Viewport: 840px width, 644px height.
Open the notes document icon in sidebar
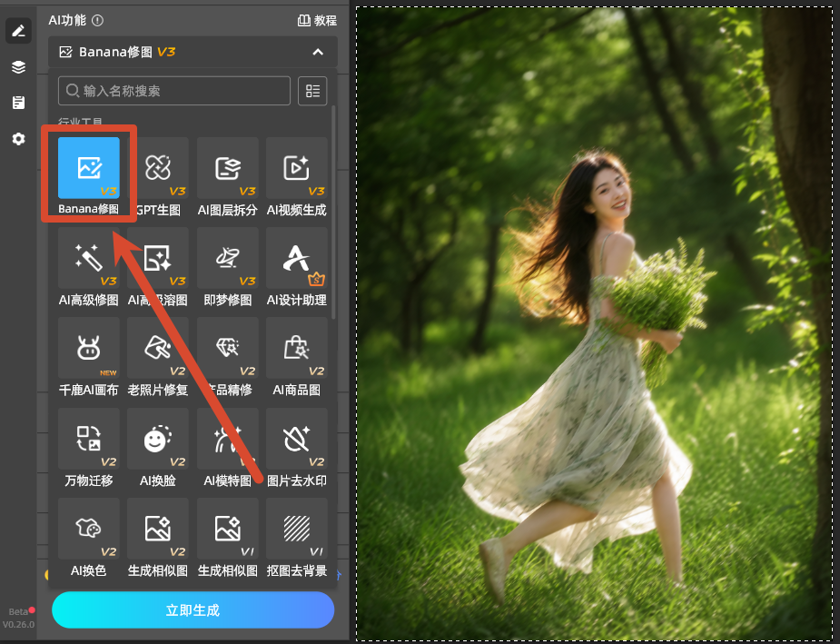pyautogui.click(x=19, y=103)
